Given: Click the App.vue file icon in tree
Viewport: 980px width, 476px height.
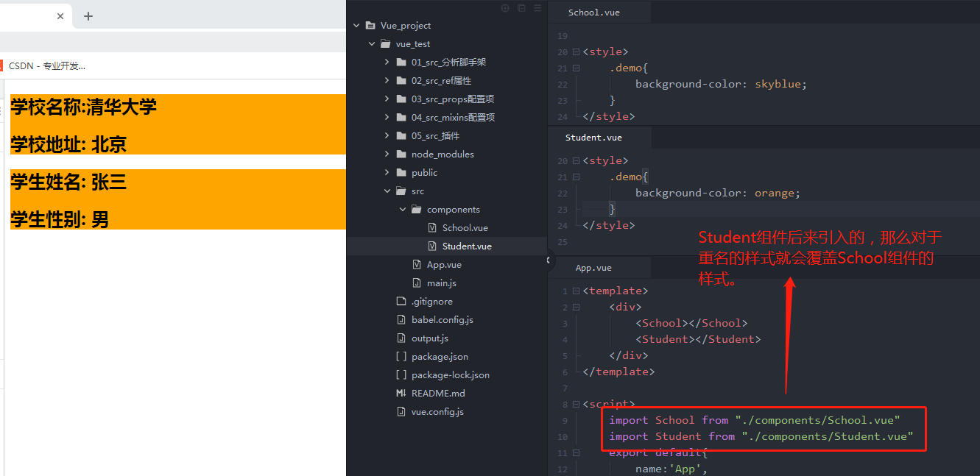Looking at the screenshot, I should 417,265.
